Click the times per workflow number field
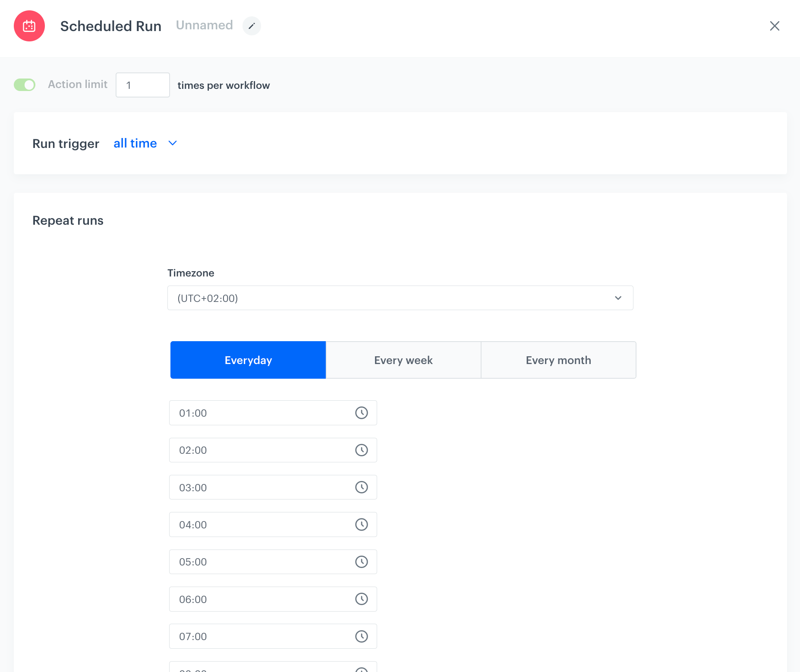 tap(142, 85)
